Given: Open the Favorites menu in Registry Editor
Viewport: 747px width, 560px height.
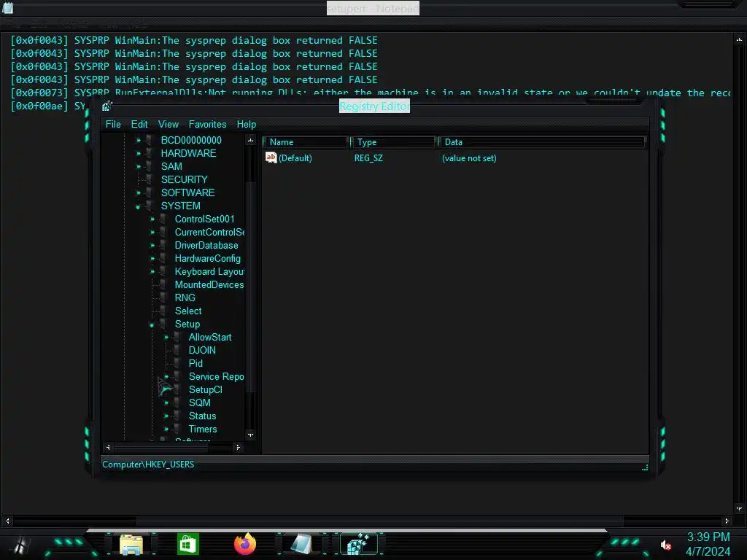Looking at the screenshot, I should [x=207, y=124].
